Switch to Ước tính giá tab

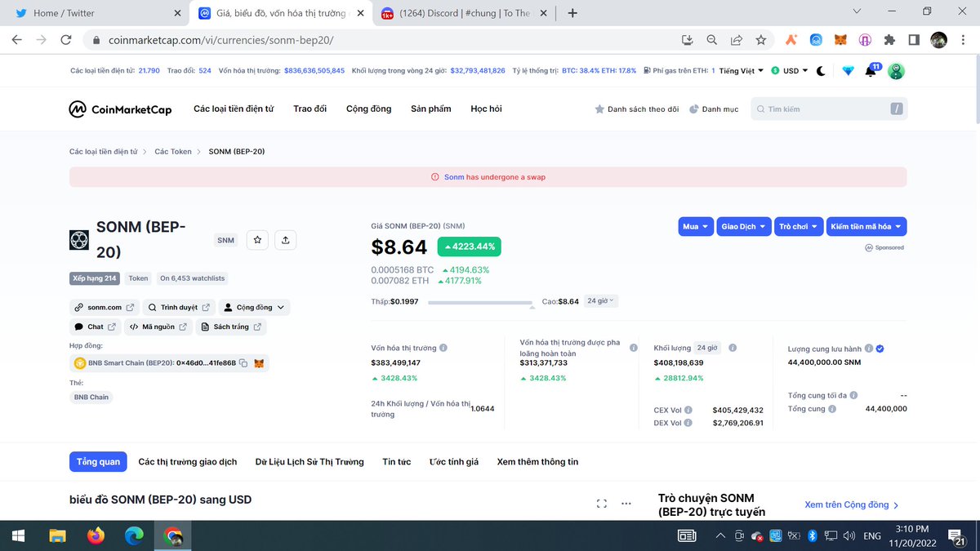tap(454, 462)
